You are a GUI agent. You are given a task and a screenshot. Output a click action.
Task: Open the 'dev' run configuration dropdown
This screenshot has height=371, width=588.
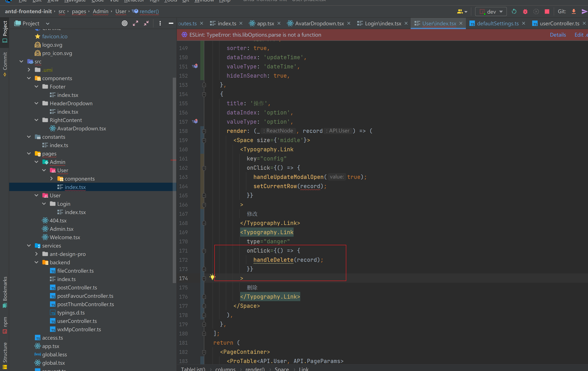491,12
